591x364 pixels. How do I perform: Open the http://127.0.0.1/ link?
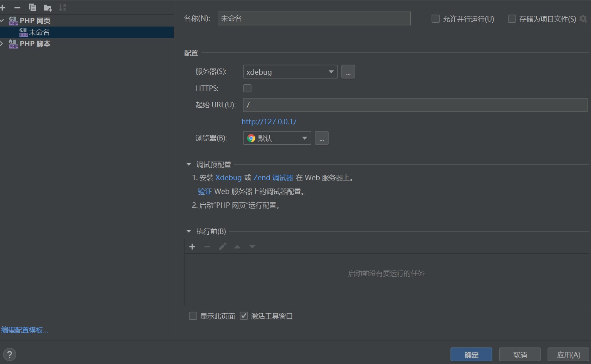(x=269, y=122)
